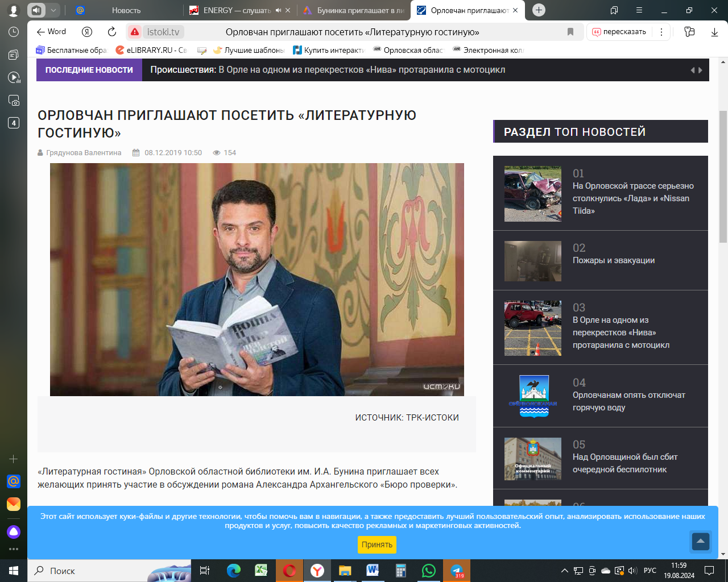Show hidden system tray icons

point(564,571)
